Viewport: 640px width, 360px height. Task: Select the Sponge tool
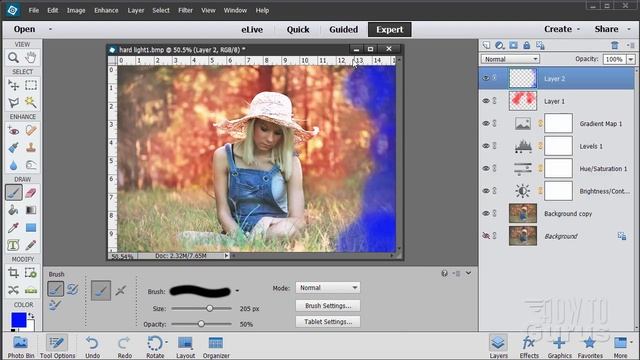click(x=31, y=165)
